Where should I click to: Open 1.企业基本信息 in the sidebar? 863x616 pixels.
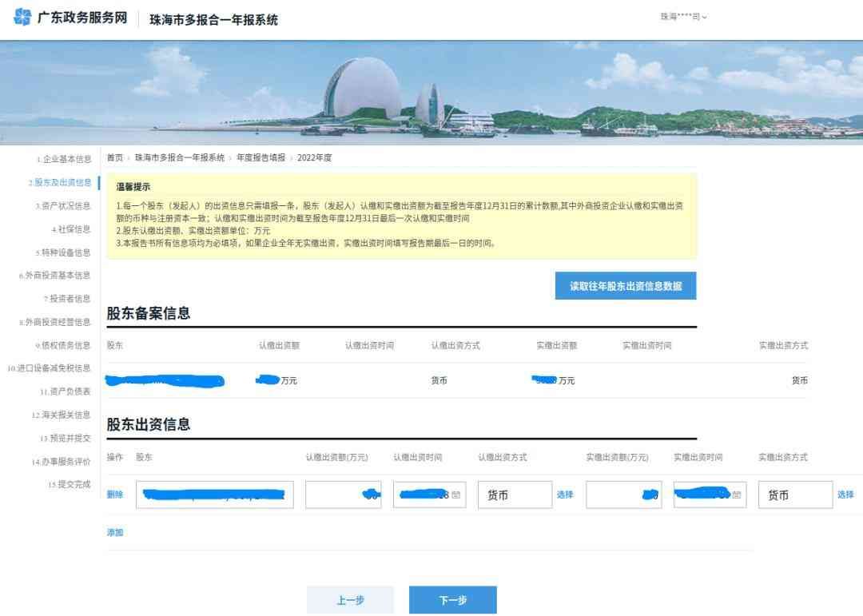(63, 159)
